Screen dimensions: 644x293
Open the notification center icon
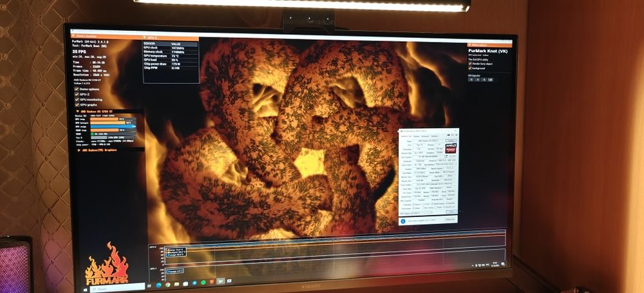503,264
